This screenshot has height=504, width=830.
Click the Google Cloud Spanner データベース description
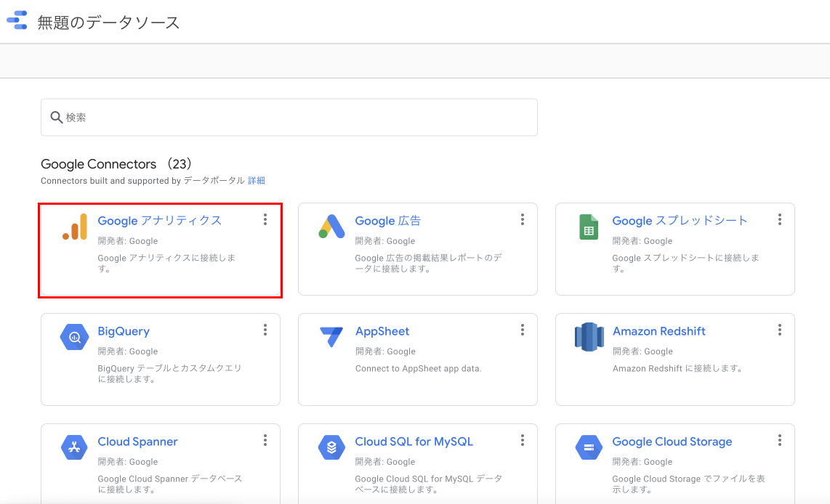pyautogui.click(x=170, y=484)
